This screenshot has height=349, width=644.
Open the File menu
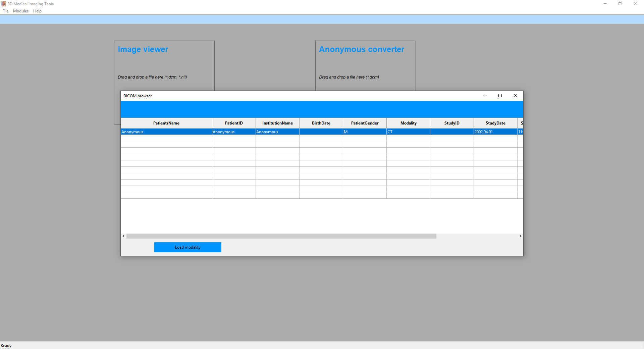point(5,11)
